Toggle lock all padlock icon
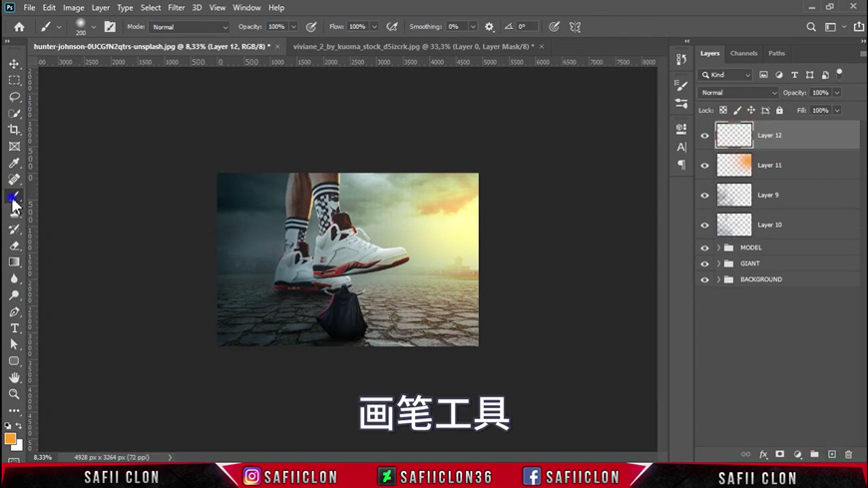The image size is (868, 488). [779, 110]
